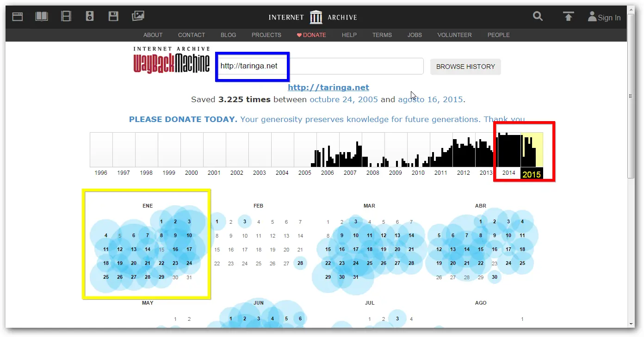The height and width of the screenshot is (337, 644).
Task: Open the April 30 capture
Action: (x=495, y=277)
